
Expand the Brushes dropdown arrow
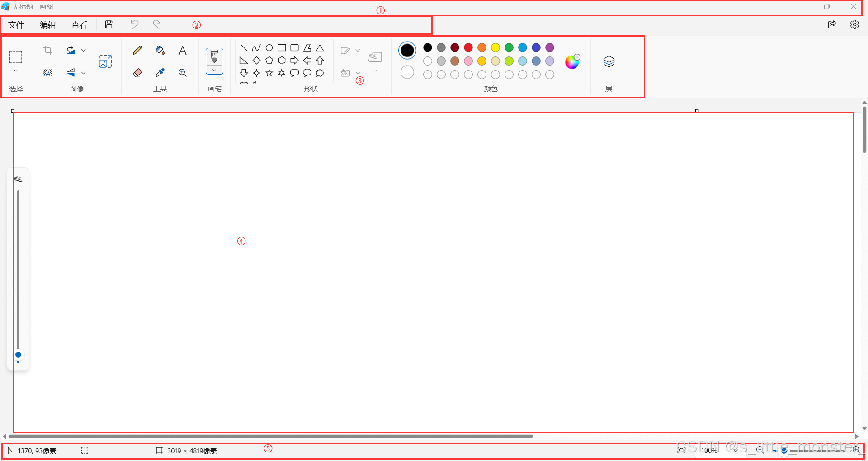(x=214, y=71)
